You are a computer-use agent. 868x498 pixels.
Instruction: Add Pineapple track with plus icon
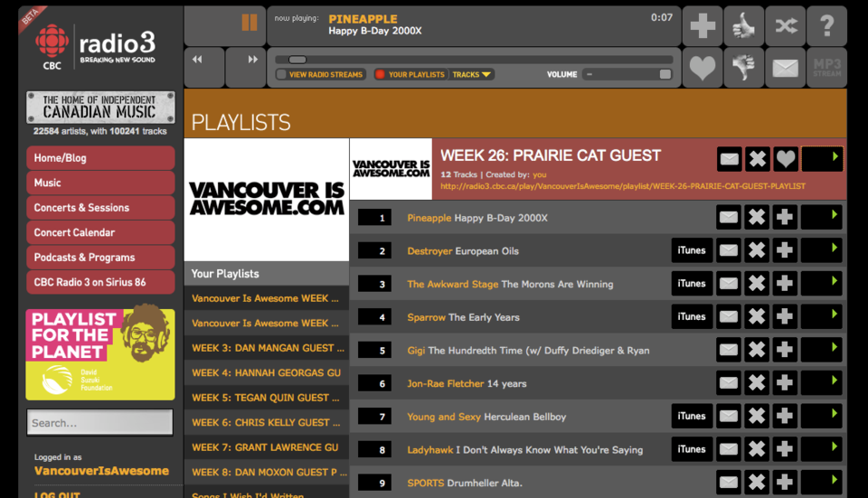pyautogui.click(x=785, y=217)
